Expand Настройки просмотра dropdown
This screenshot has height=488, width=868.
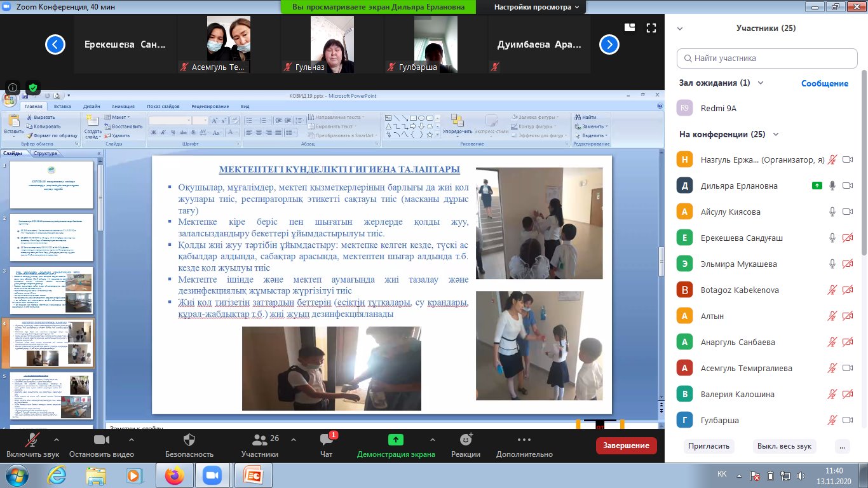tap(537, 7)
